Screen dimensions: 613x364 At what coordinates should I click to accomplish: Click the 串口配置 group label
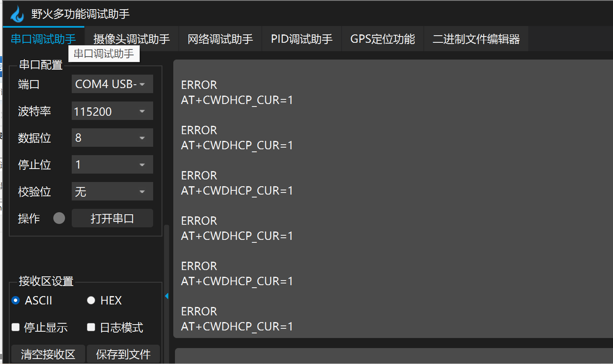[x=41, y=65]
